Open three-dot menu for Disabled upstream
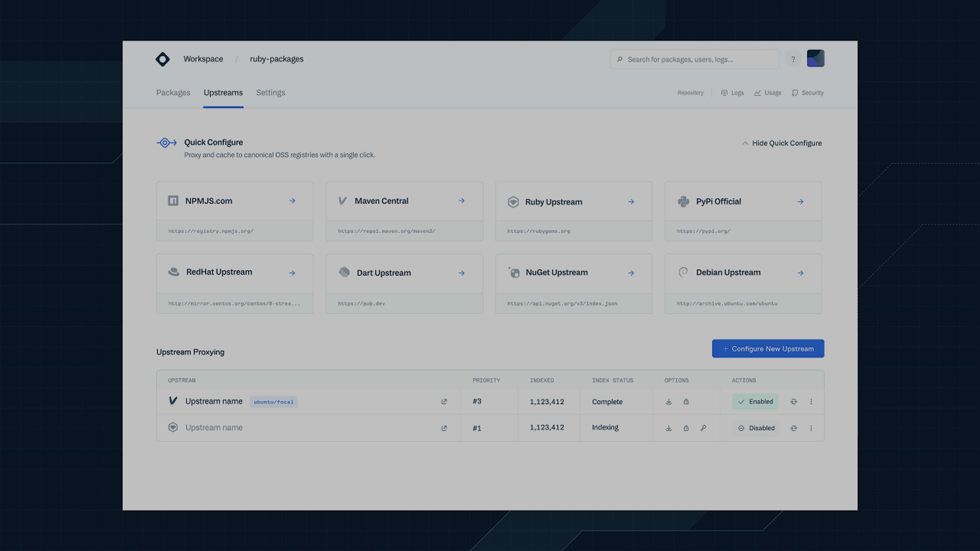The image size is (980, 551). [811, 428]
